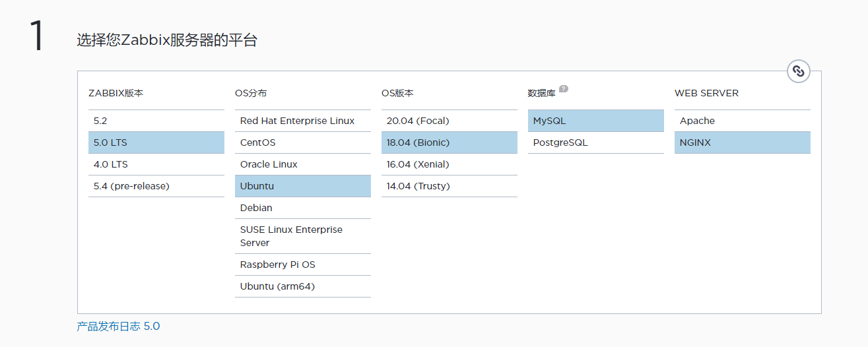The image size is (868, 347).
Task: Click the database help question mark icon
Action: coord(564,89)
